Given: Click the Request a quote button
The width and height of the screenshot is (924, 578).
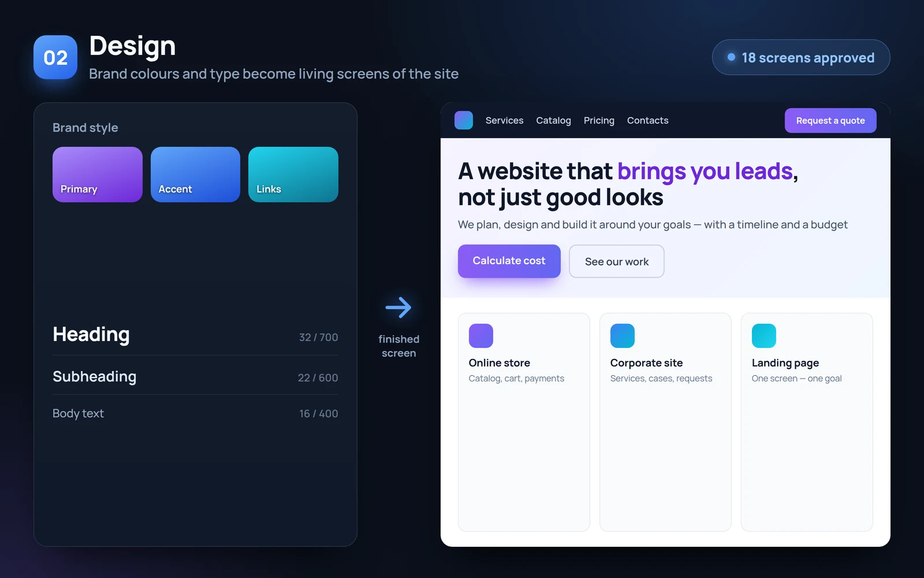Looking at the screenshot, I should point(830,120).
